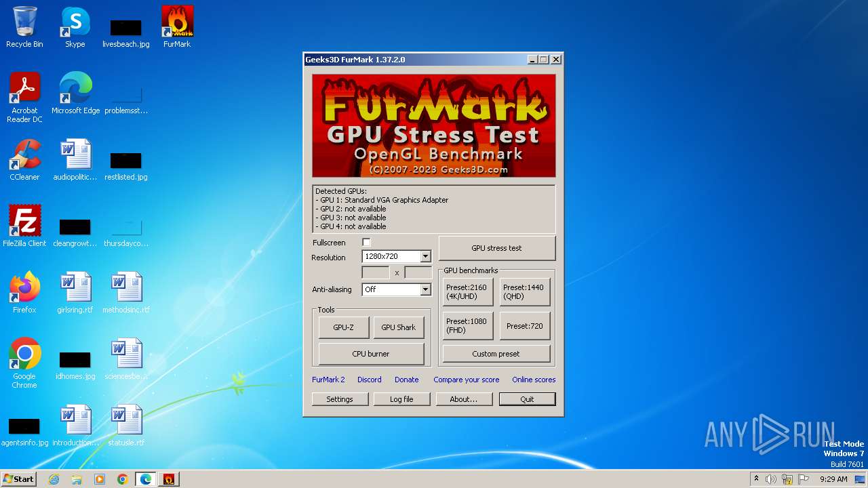Launch Skype from the desktop
Screen dimensions: 868x488
(x=75, y=27)
